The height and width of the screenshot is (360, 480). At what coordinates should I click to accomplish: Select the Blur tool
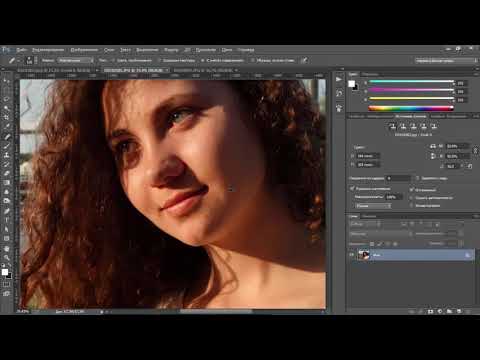pyautogui.click(x=6, y=192)
